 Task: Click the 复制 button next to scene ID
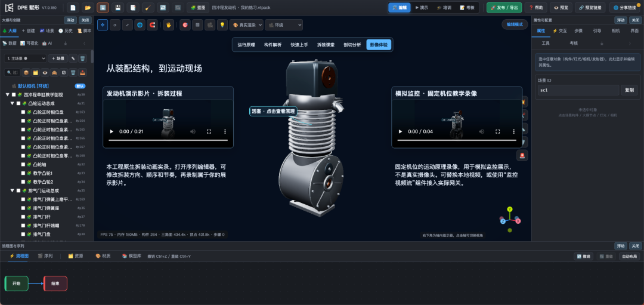coord(629,90)
